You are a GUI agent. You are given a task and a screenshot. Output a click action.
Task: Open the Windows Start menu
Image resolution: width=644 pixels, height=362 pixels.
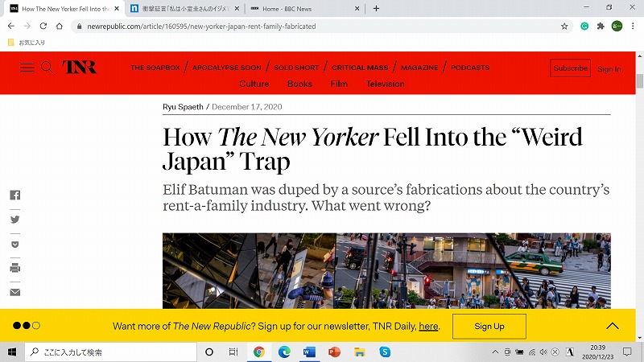click(12, 352)
